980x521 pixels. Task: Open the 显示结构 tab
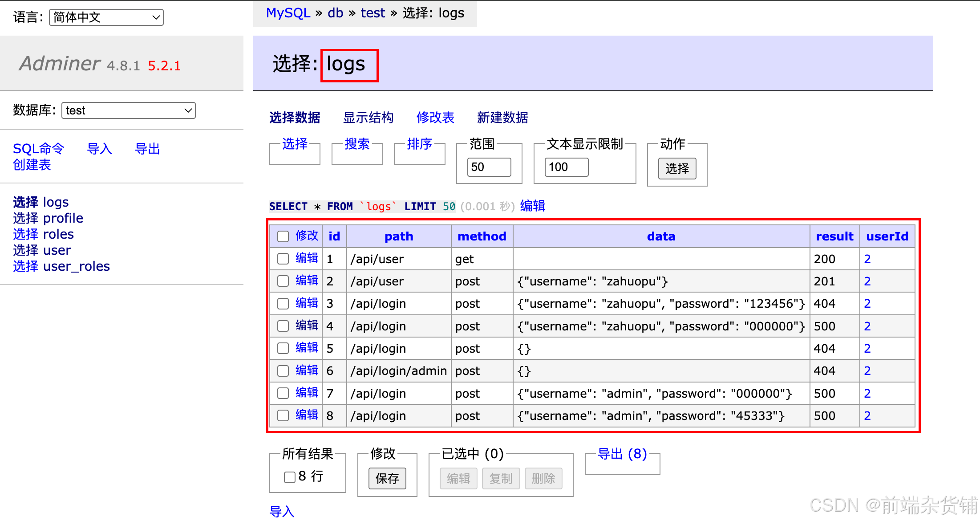pos(368,118)
